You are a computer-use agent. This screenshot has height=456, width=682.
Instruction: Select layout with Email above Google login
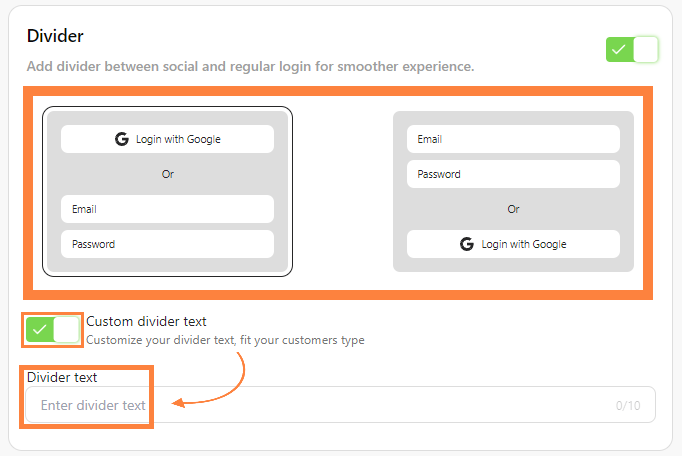click(513, 191)
